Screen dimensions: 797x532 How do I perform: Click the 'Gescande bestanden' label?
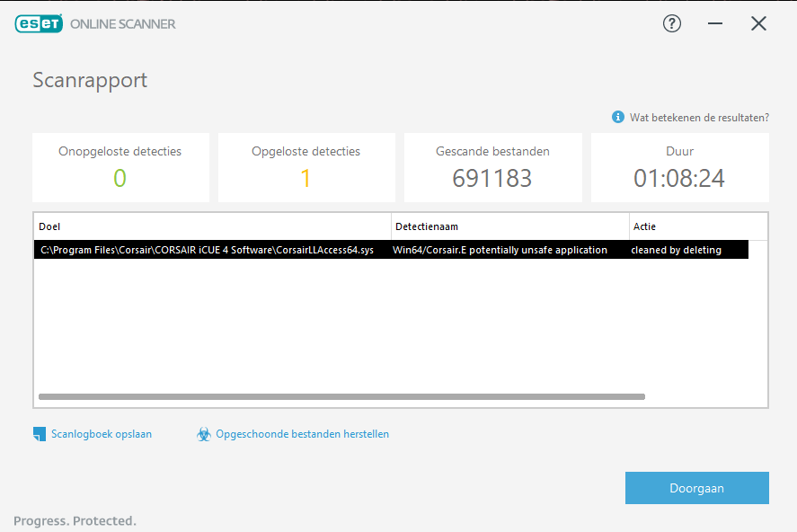tap(492, 151)
